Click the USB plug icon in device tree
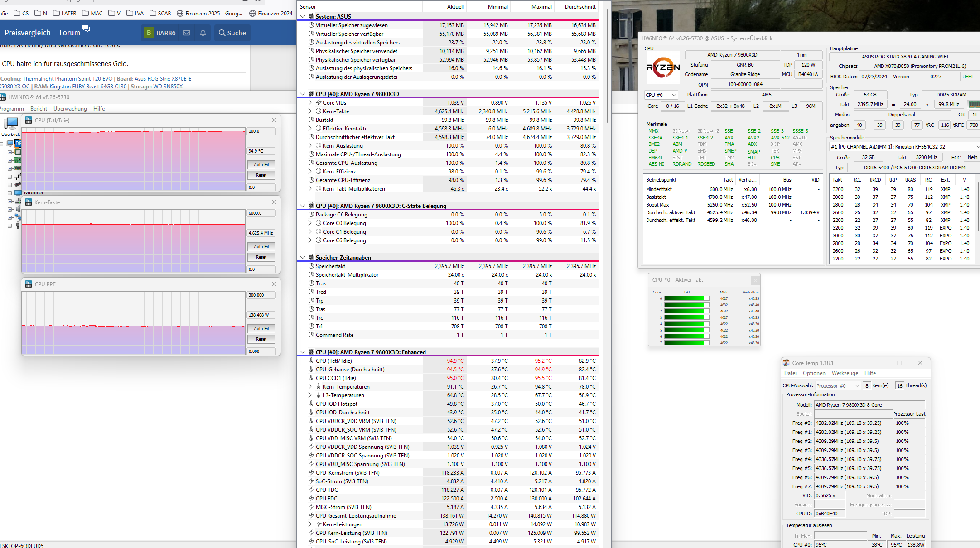The image size is (980, 548). [18, 225]
